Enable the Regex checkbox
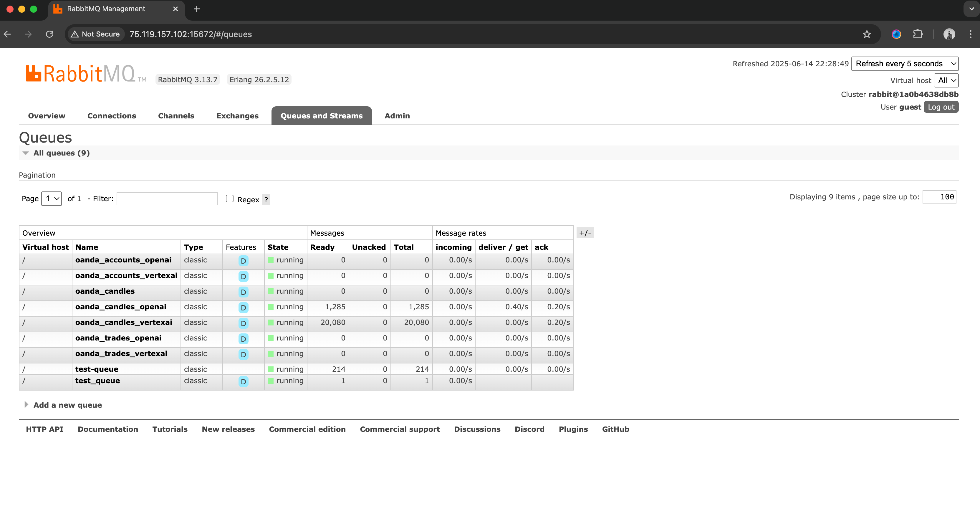Viewport: 980px width, 506px height. coord(229,199)
